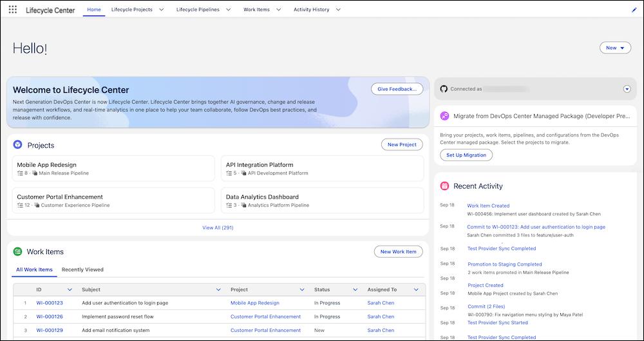Open the API Integration Platform project card
644x341 pixels.
pyautogui.click(x=323, y=168)
